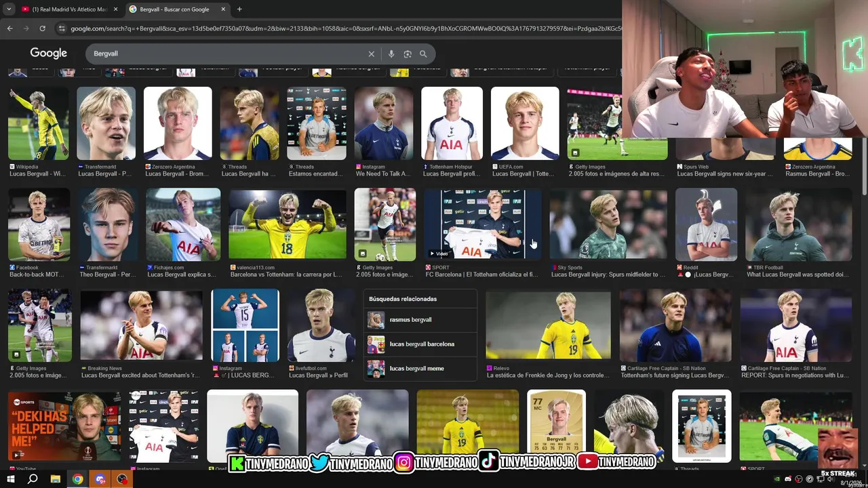Close the Real Madrid Vs Atletico tab

coord(115,9)
